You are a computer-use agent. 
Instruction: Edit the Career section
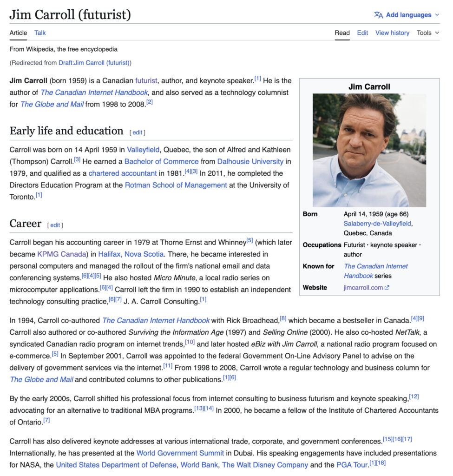pos(55,225)
